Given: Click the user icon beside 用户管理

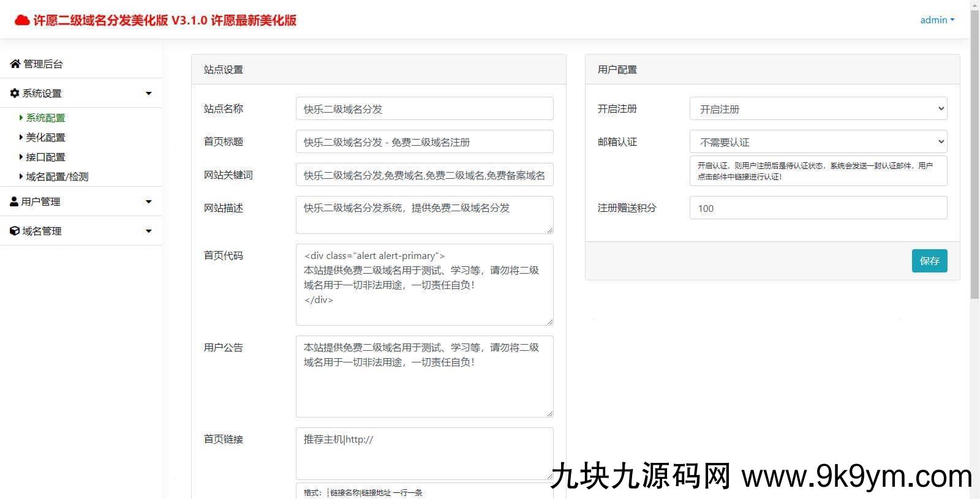Looking at the screenshot, I should tap(14, 201).
